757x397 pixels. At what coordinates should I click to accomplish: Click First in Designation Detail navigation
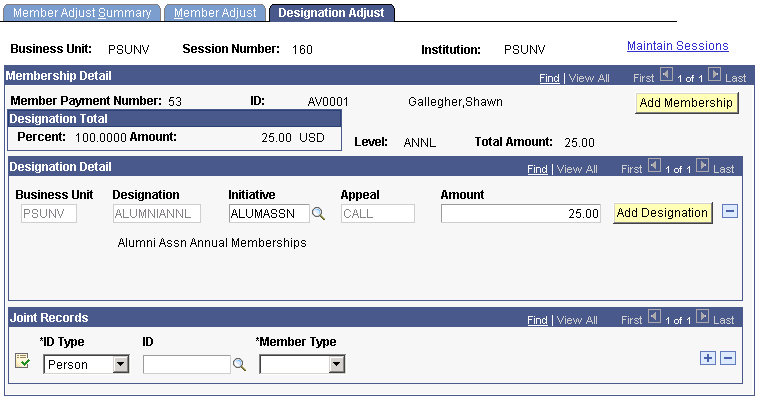click(x=631, y=169)
